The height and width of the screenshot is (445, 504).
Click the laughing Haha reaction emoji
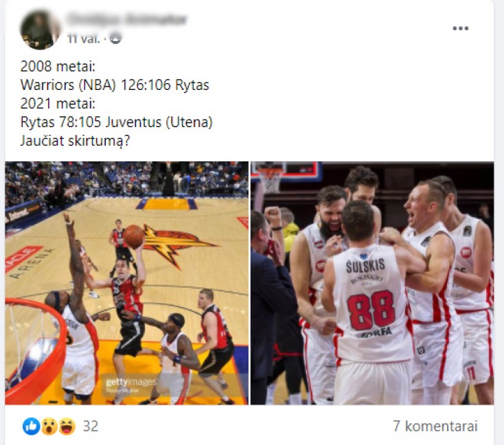pos(67,426)
